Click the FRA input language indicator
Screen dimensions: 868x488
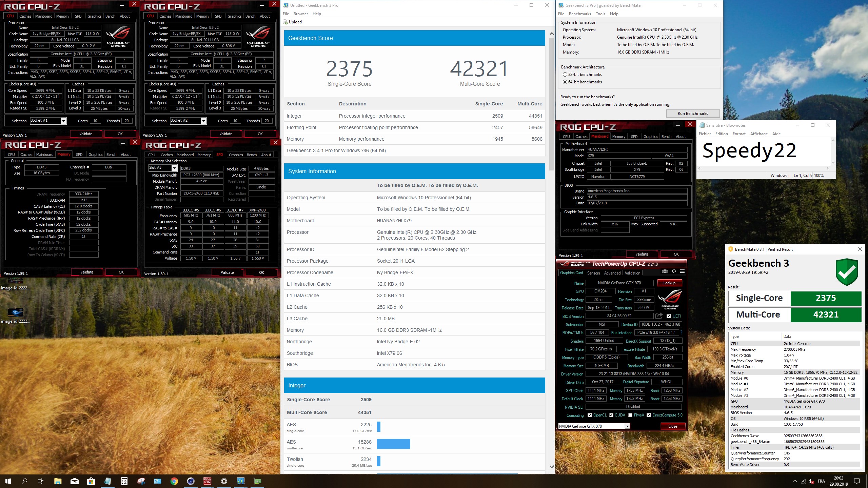(x=821, y=481)
